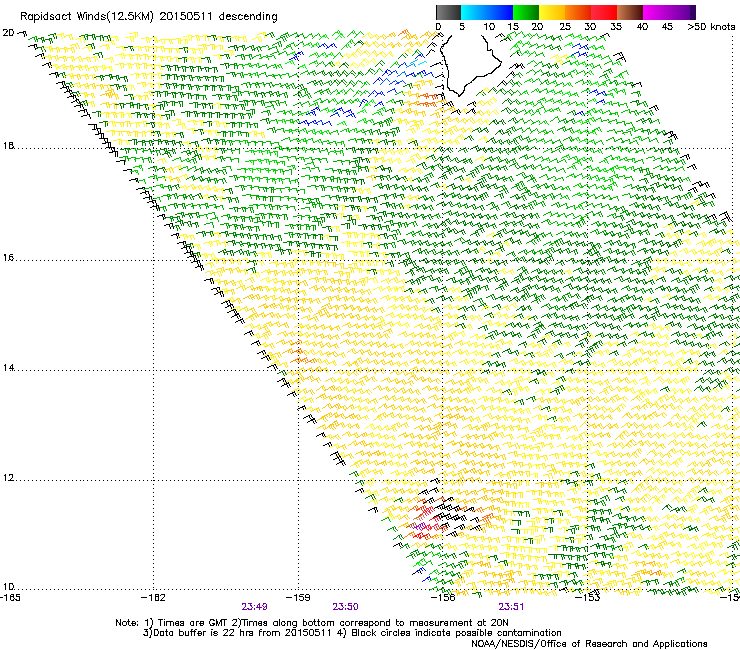This screenshot has height=650, width=740.
Task: Click the 23:50 measurement time label
Action: pyautogui.click(x=345, y=607)
